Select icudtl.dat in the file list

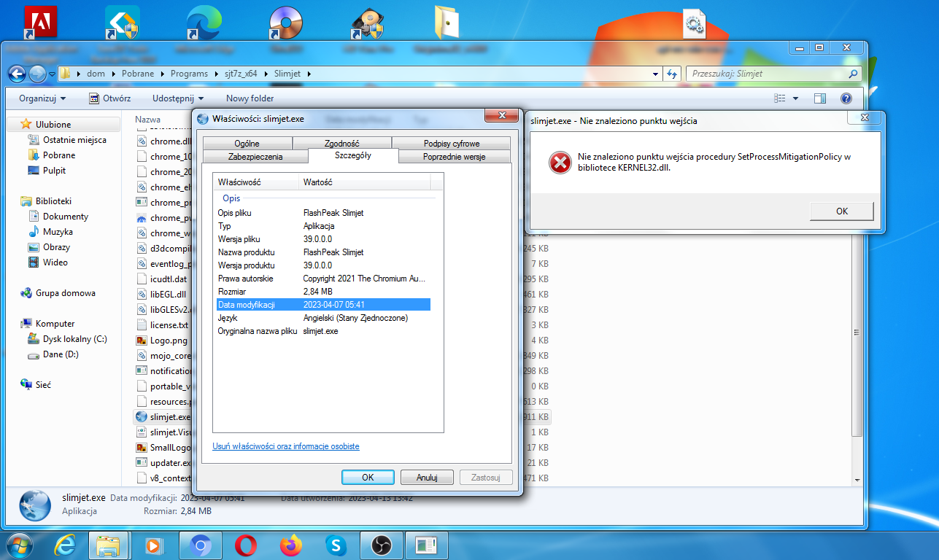pyautogui.click(x=163, y=279)
